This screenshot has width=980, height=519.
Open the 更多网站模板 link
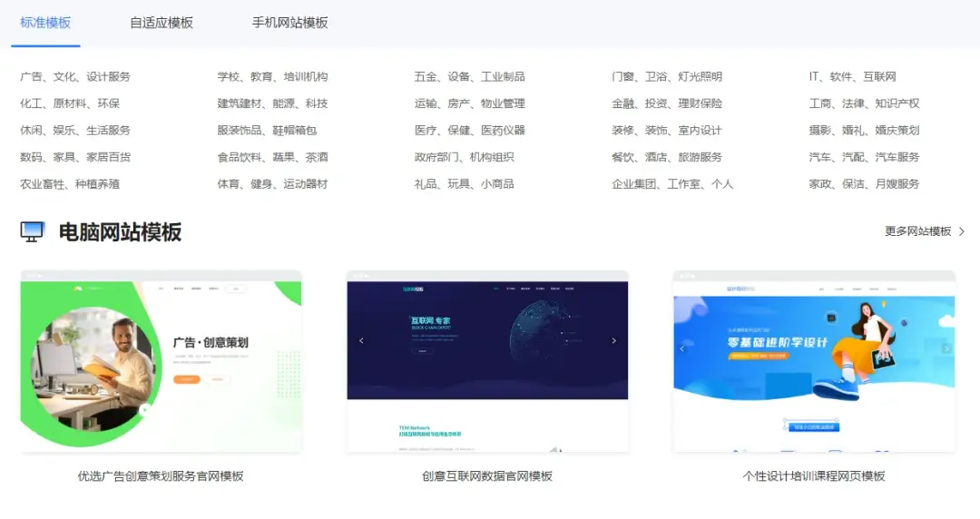(917, 231)
